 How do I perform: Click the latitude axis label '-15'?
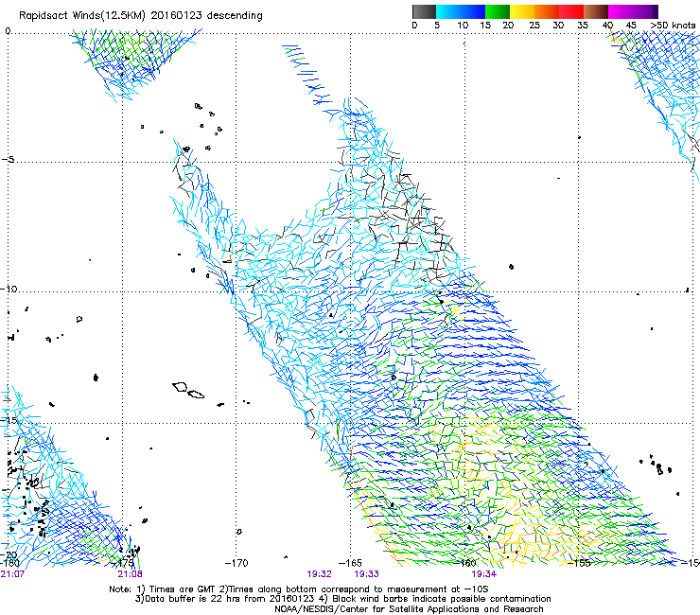[x=9, y=420]
